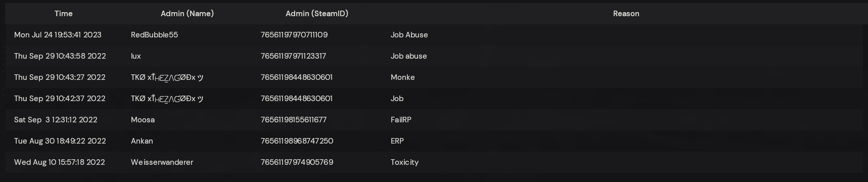Select the lux admin row name
Viewport: 868px width, 182px height.
pos(136,56)
